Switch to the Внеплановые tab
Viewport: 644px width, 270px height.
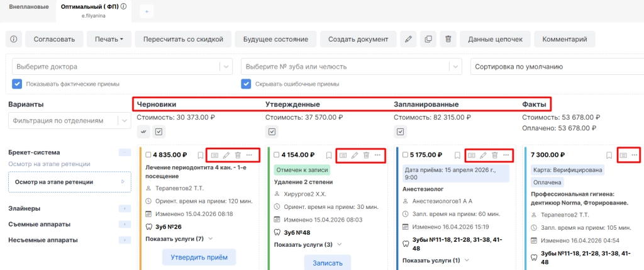[29, 7]
